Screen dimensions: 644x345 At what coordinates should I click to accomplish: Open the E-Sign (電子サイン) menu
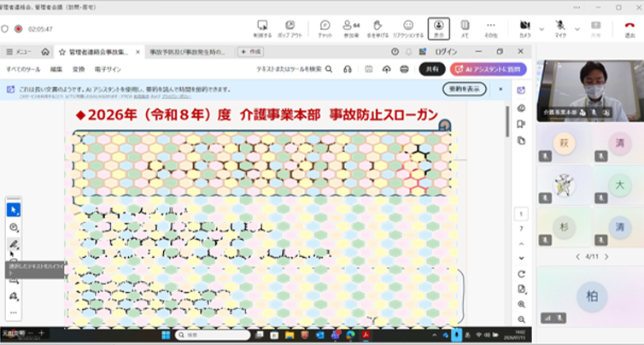point(108,69)
